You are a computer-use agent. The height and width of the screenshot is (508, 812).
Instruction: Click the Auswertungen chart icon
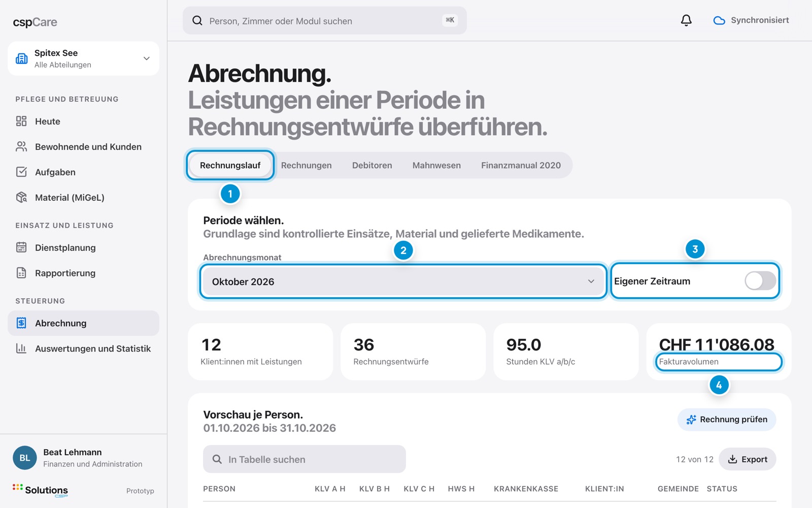coord(21,348)
